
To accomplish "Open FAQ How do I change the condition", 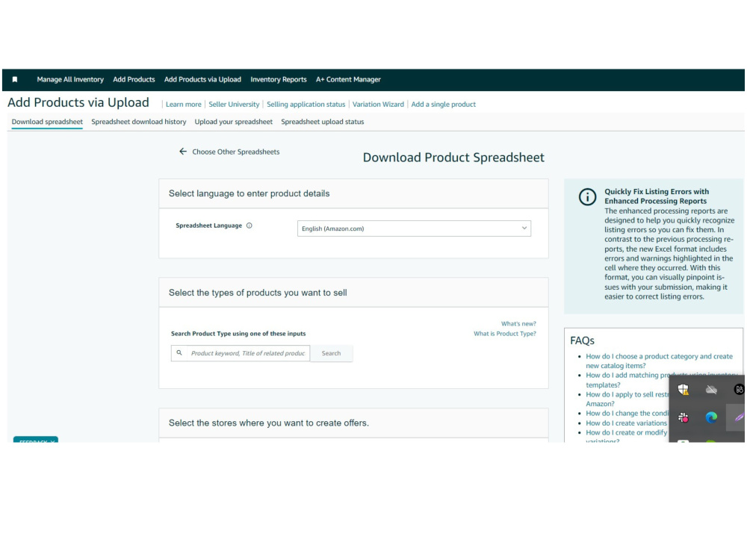I will click(627, 414).
